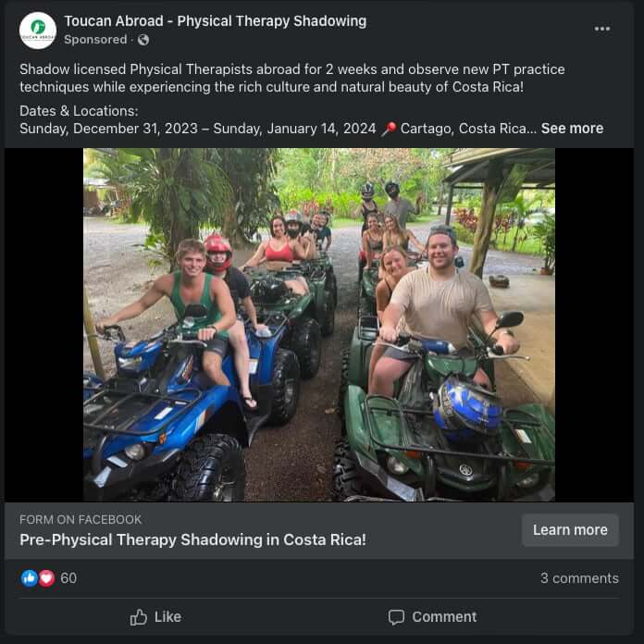Click the red pin emoji before Cartago
The width and height of the screenshot is (644, 644).
(x=389, y=129)
